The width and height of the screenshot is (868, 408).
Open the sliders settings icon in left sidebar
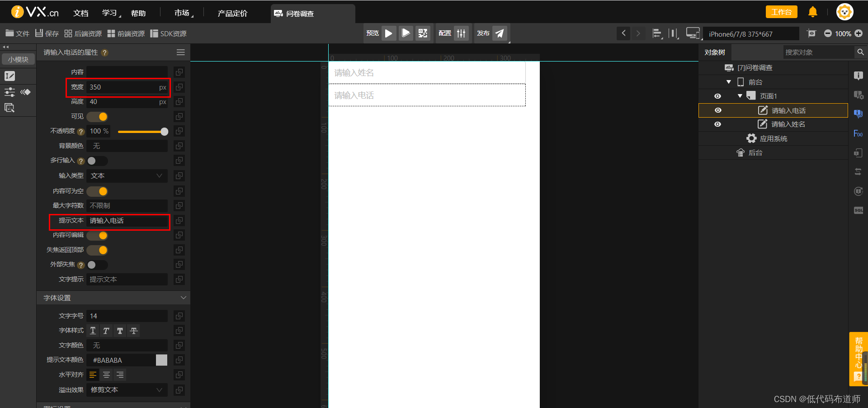pyautogui.click(x=9, y=92)
